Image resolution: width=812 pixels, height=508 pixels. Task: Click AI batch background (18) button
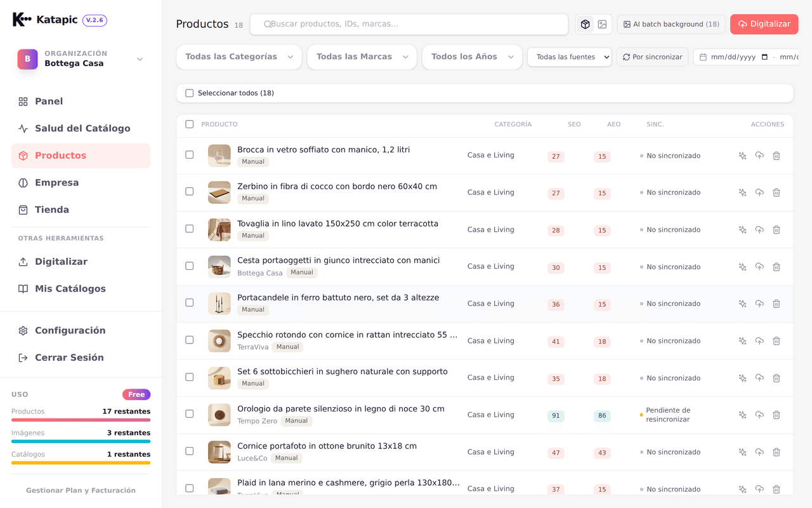tap(671, 24)
